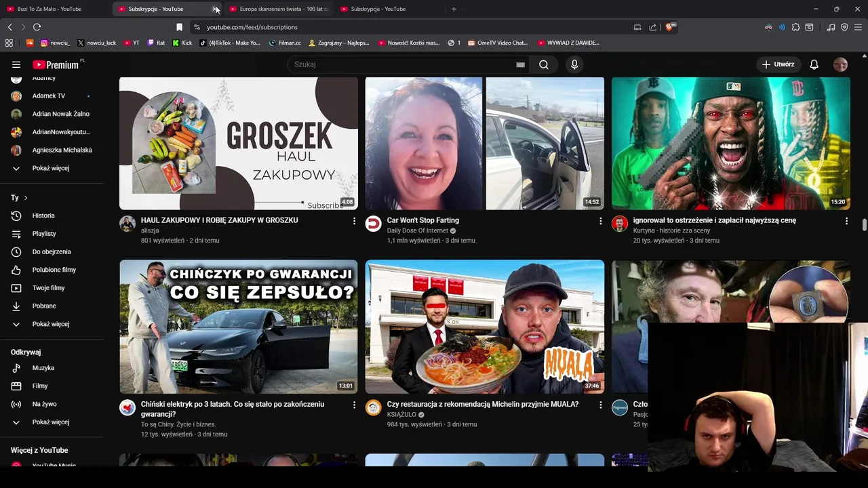
Task: Open OmeTV Video Chat bookmark
Action: tap(498, 43)
